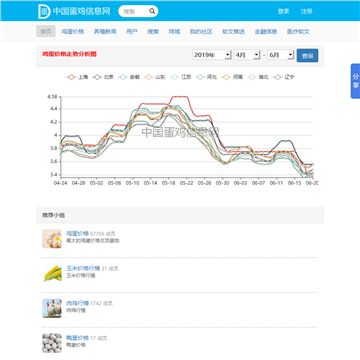Screen dimensions: 360x360
Task: Open the 4月 start month dropdown
Action: [x=247, y=55]
